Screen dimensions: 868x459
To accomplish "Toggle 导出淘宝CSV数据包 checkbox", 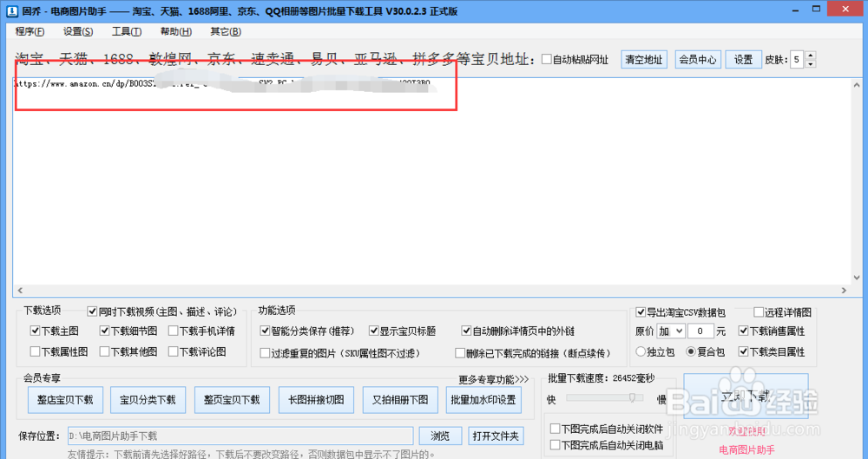I will pyautogui.click(x=641, y=312).
